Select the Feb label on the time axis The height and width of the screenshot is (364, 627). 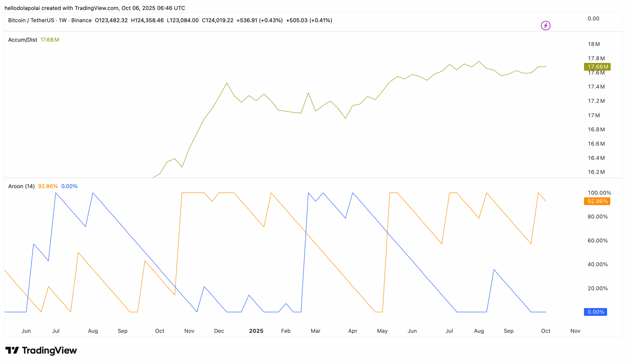click(x=286, y=331)
